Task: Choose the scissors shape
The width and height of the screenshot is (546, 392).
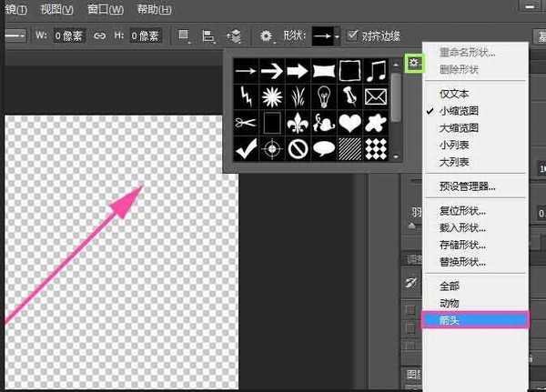Action: pos(246,123)
